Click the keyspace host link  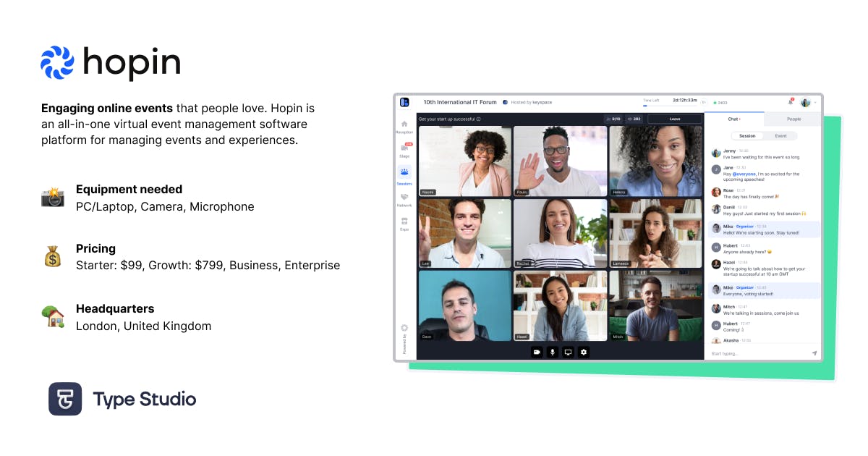[542, 102]
